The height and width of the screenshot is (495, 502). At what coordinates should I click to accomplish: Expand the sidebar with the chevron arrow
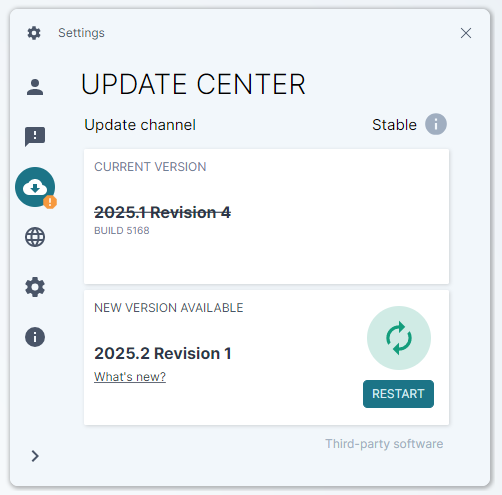pos(35,456)
